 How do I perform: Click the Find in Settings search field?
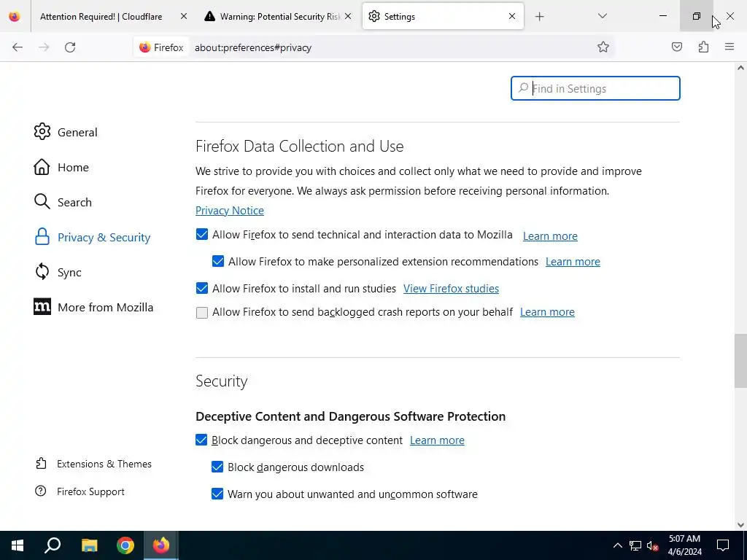[603, 89]
